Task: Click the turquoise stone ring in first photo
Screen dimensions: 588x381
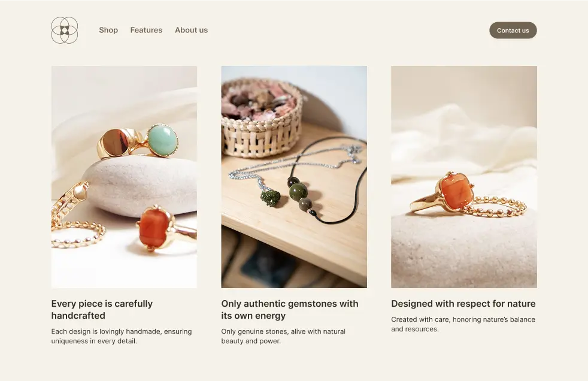Action: pyautogui.click(x=162, y=140)
